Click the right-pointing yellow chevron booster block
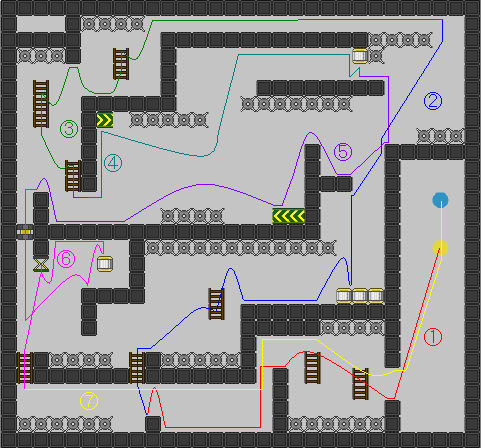Viewport: 481px width, 448px height. pyautogui.click(x=105, y=120)
